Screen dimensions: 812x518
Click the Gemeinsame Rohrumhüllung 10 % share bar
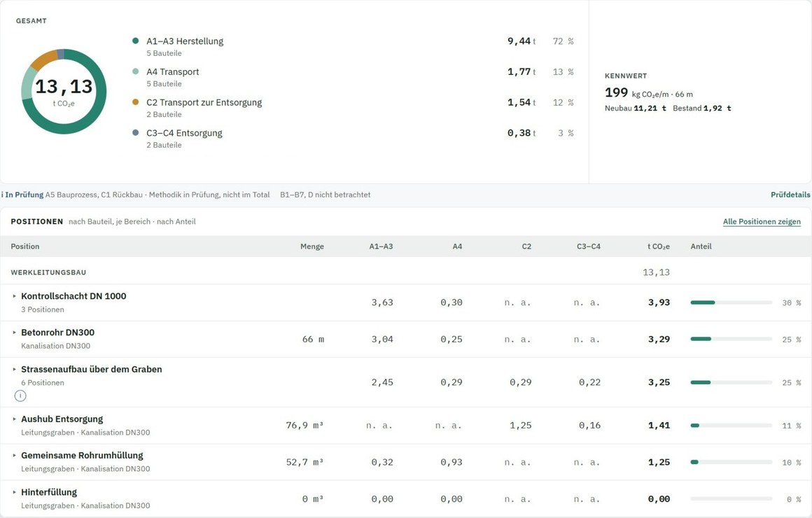pos(731,462)
